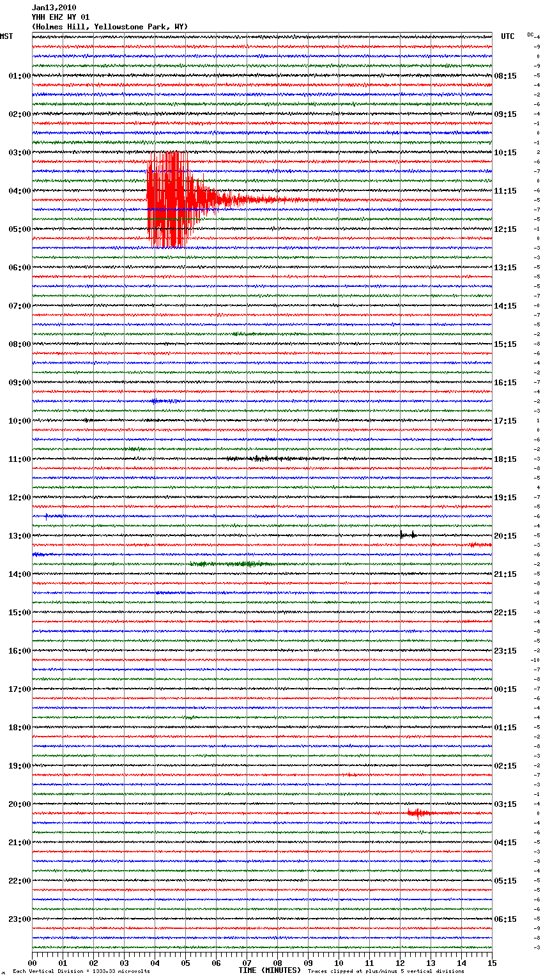Click minute tick label 03 on bottom axis
The height and width of the screenshot is (980, 543).
pyautogui.click(x=125, y=963)
